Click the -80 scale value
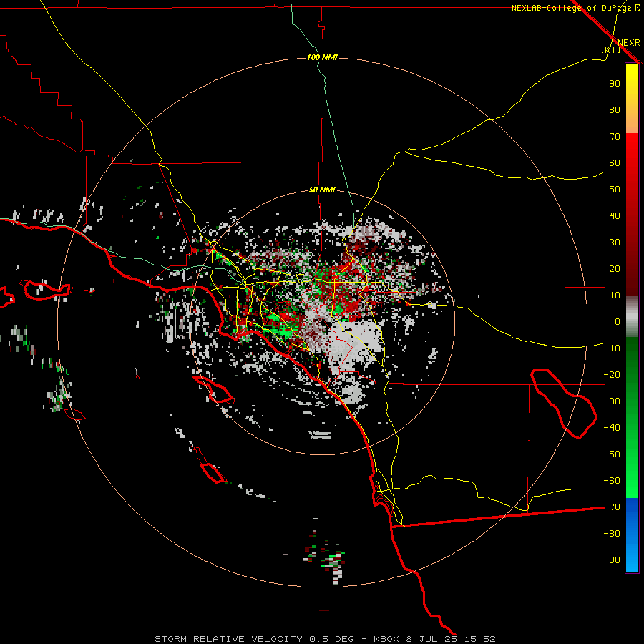This screenshot has width=644, height=644. 612,534
